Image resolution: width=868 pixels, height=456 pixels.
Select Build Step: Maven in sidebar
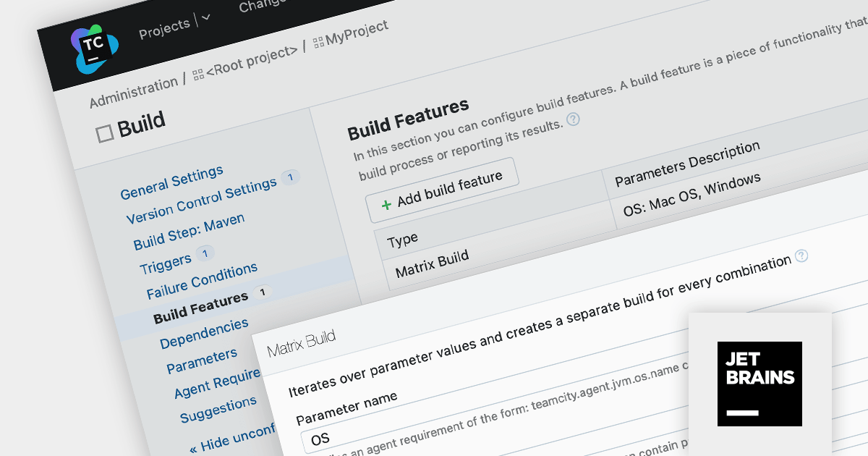189,231
